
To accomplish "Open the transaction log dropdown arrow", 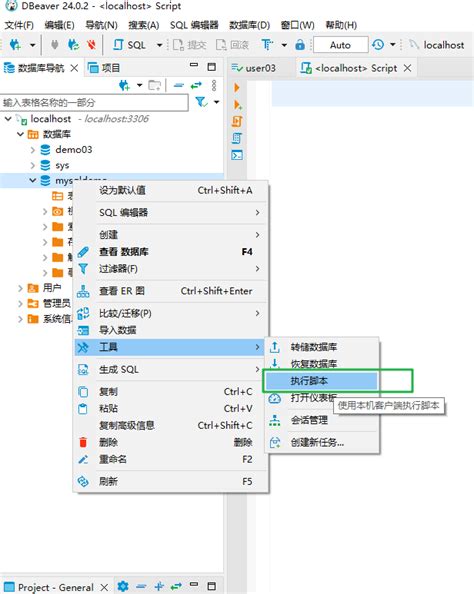I will coord(393,45).
